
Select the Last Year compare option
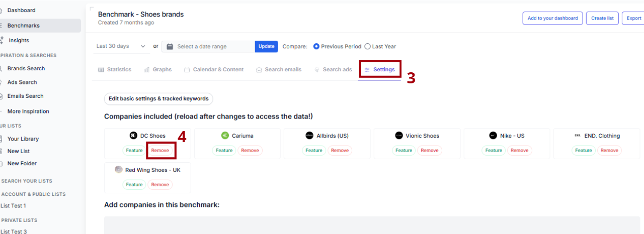[367, 46]
